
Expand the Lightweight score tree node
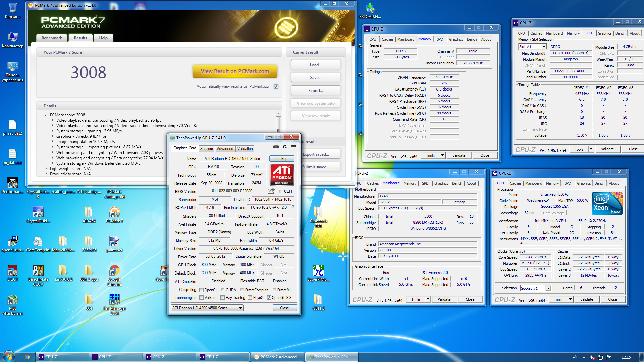[46, 169]
